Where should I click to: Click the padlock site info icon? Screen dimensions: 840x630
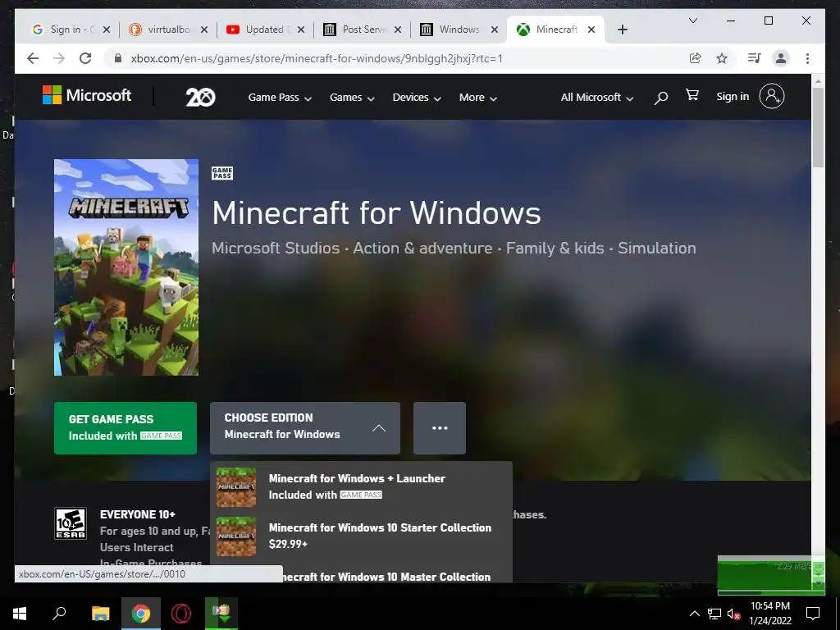118,58
